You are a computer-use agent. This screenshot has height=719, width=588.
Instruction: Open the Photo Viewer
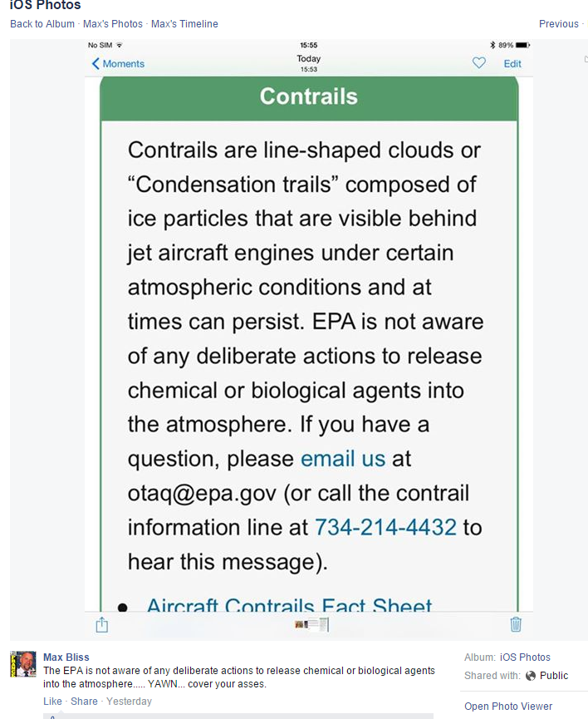pos(507,707)
